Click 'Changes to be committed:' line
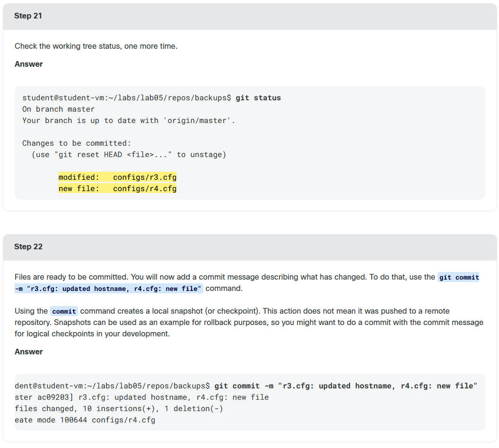The image size is (499, 448). (x=76, y=143)
